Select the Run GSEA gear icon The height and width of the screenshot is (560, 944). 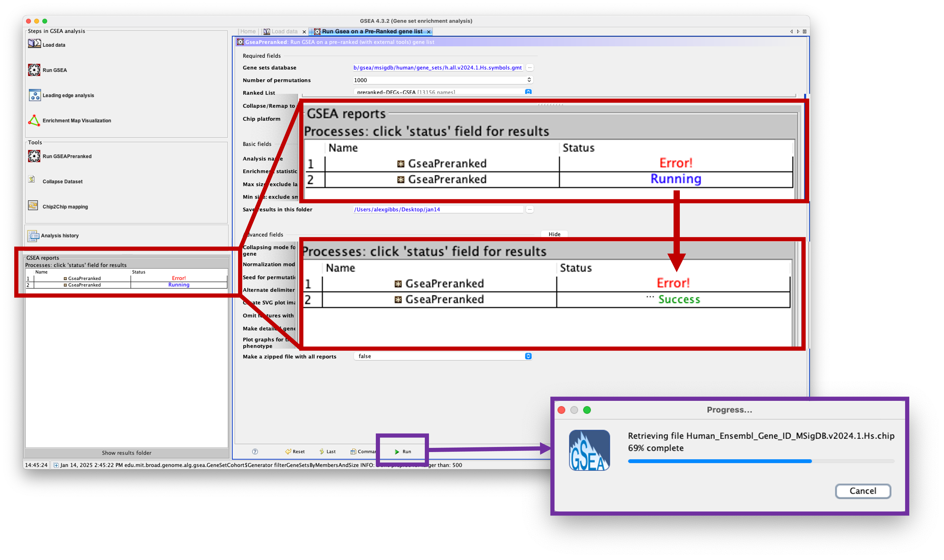34,70
